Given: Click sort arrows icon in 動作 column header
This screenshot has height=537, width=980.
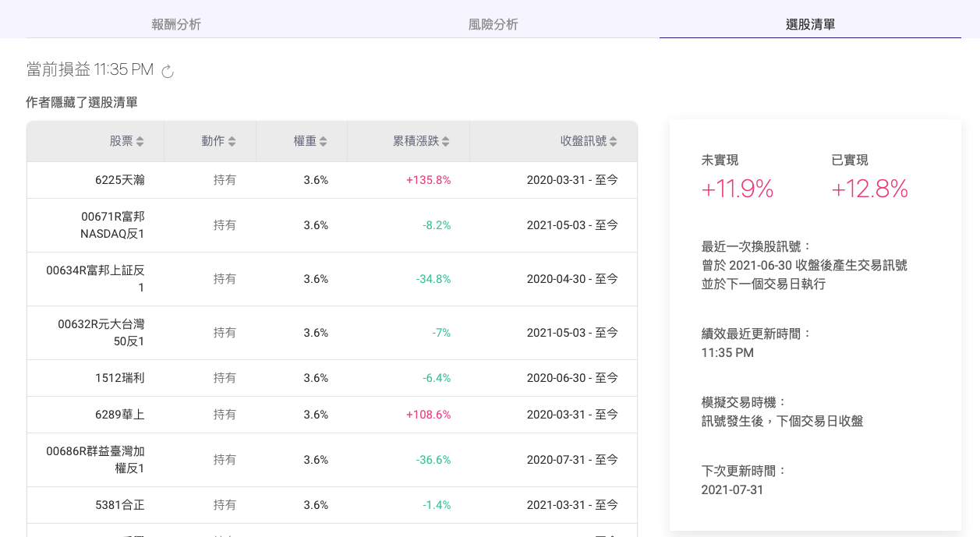Looking at the screenshot, I should pyautogui.click(x=232, y=142).
